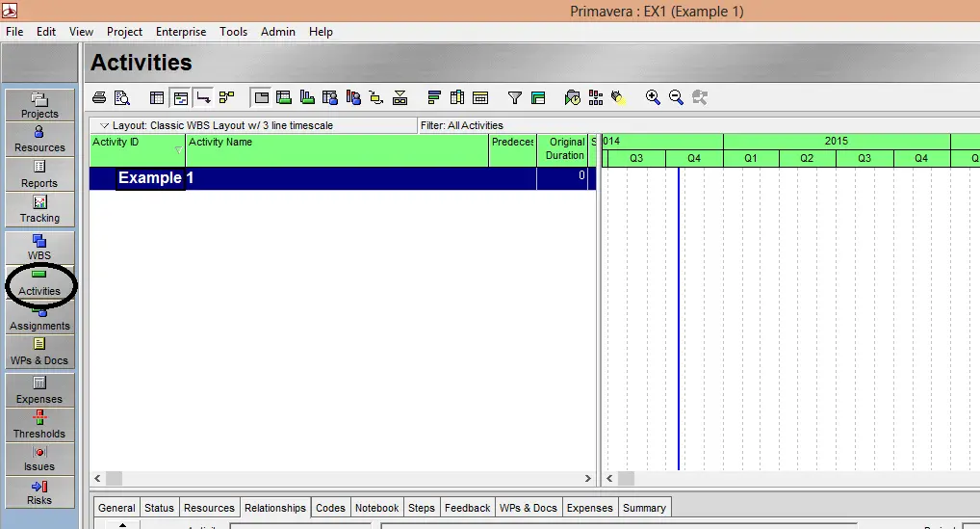Image resolution: width=980 pixels, height=529 pixels.
Task: Show Resource Usage Spreadsheet icon
Action: 330,97
